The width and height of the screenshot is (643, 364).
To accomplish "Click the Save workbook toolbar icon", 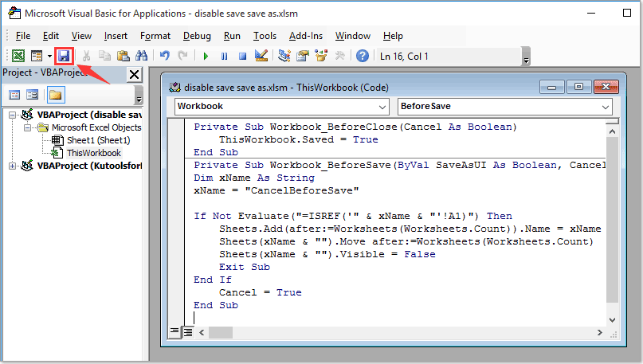I will (x=65, y=56).
